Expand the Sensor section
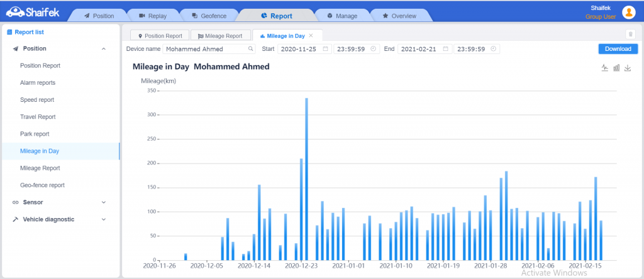Image resolution: width=644 pixels, height=279 pixels. [x=103, y=202]
